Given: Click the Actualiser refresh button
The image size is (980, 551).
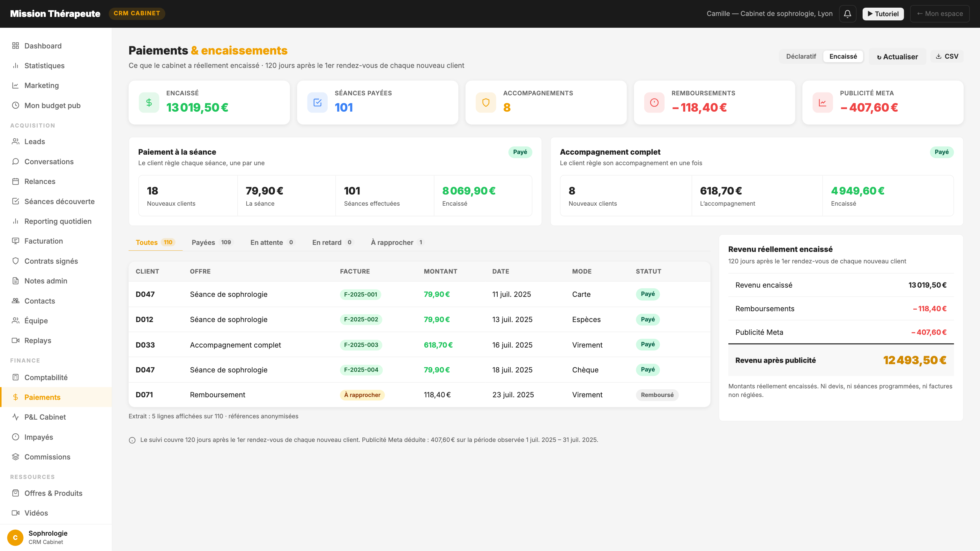Looking at the screenshot, I should click(897, 57).
